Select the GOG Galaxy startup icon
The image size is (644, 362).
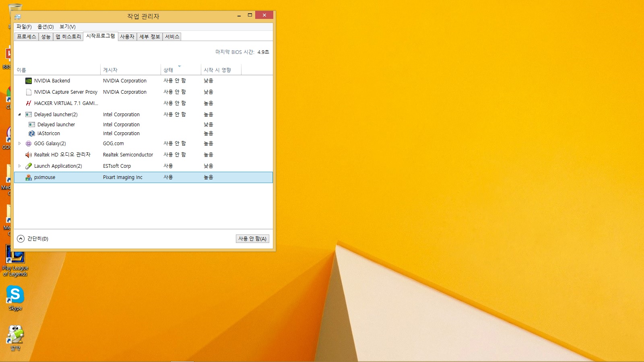tap(29, 144)
